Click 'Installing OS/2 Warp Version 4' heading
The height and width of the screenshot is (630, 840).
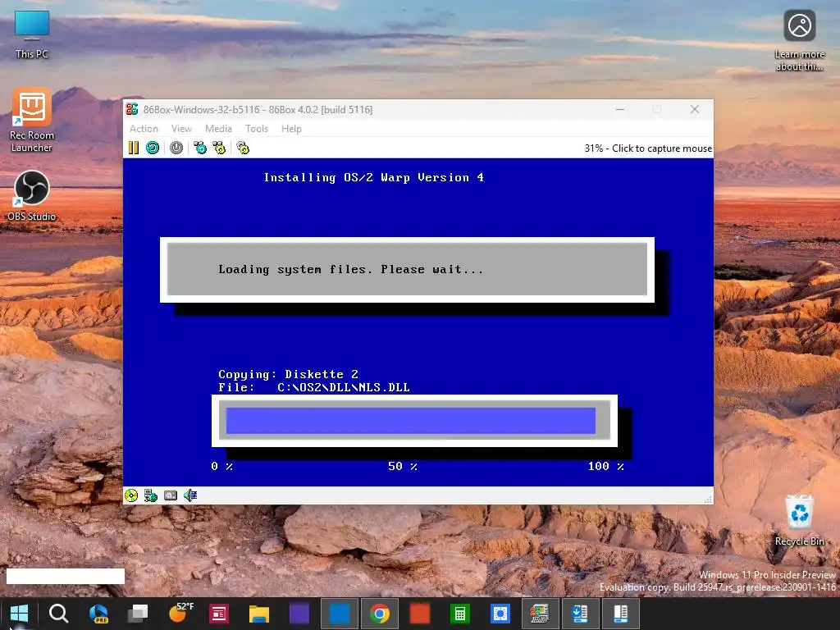[x=374, y=177]
